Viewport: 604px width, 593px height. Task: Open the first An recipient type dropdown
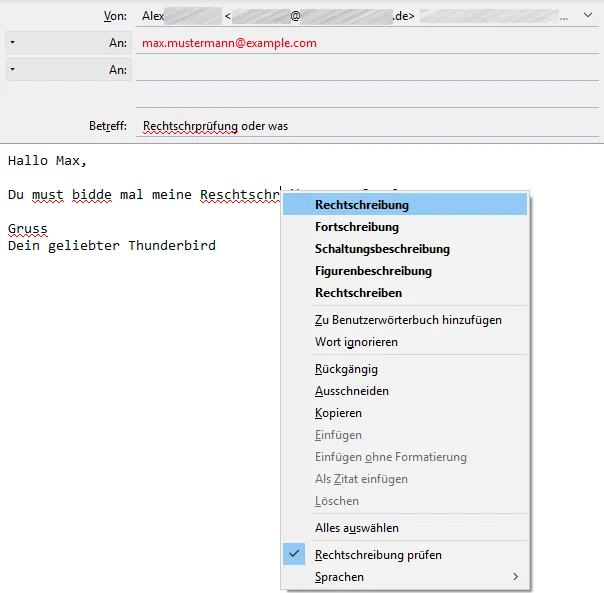tap(69, 42)
